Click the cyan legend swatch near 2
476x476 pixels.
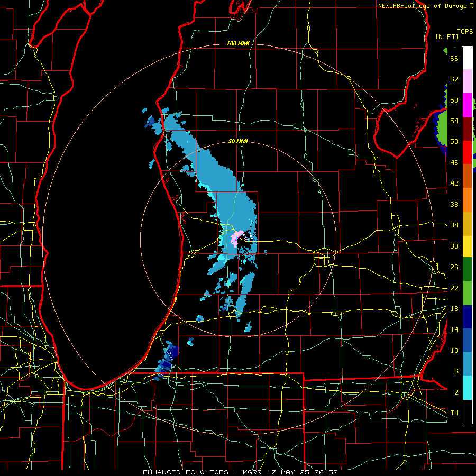point(467,388)
